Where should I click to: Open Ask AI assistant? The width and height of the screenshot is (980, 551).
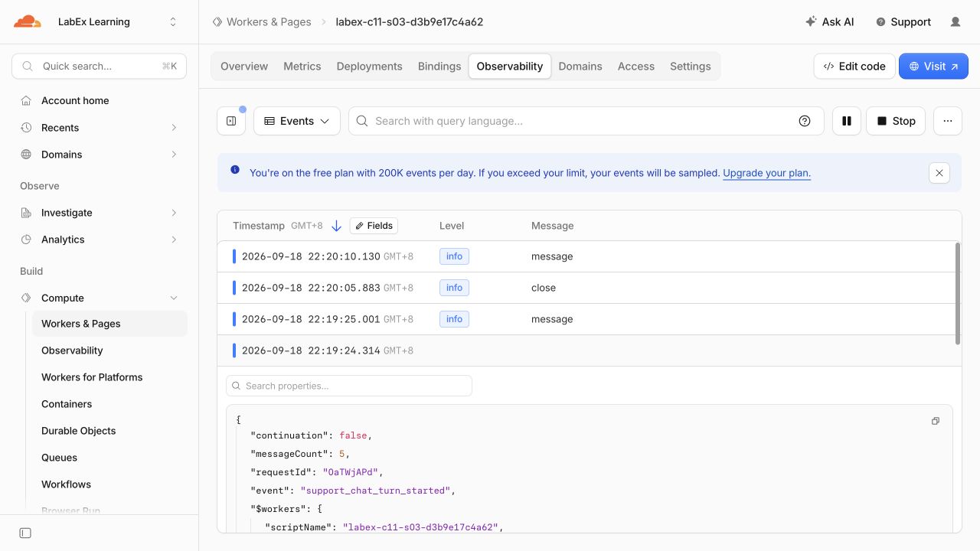click(830, 22)
